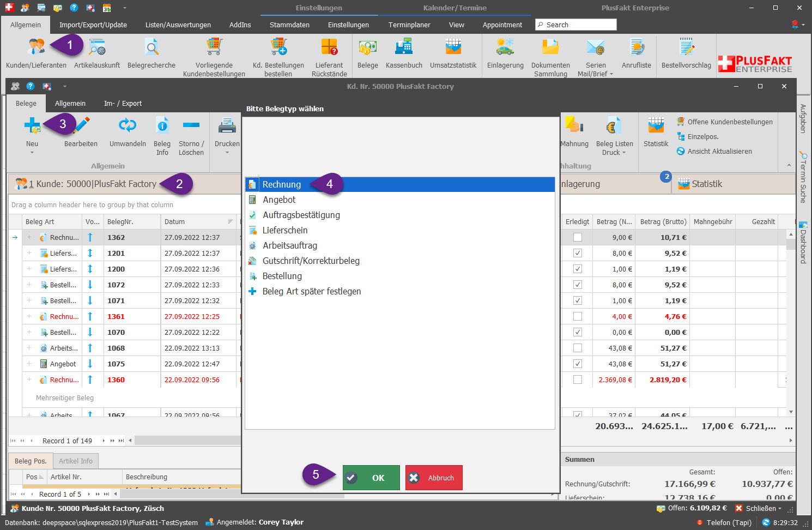This screenshot has height=530, width=812.
Task: Select Bestellung in Belegtyp list
Action: click(x=399, y=276)
